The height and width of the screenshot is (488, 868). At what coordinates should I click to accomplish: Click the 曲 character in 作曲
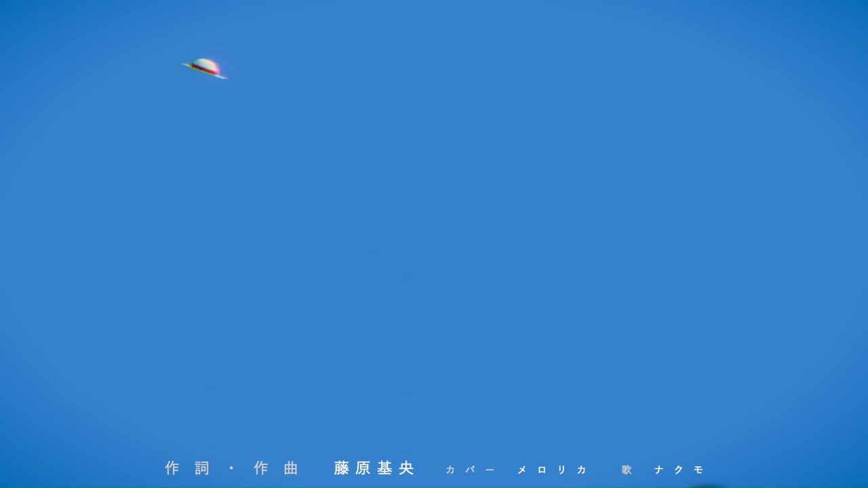[291, 468]
